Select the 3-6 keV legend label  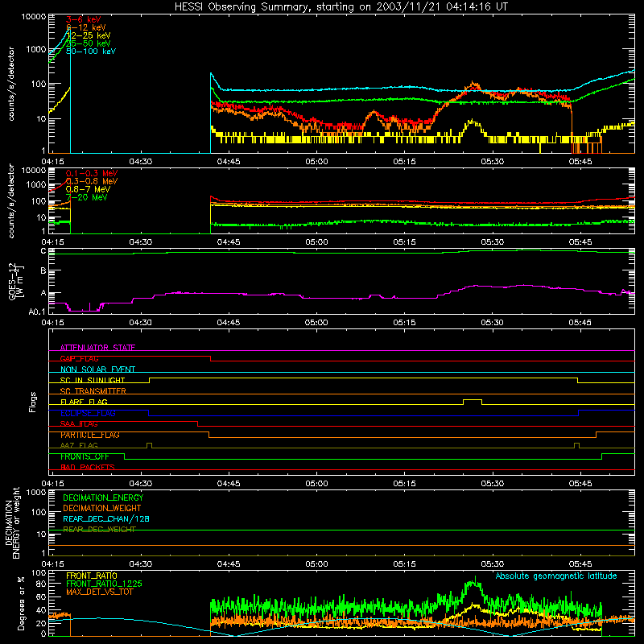[84, 19]
